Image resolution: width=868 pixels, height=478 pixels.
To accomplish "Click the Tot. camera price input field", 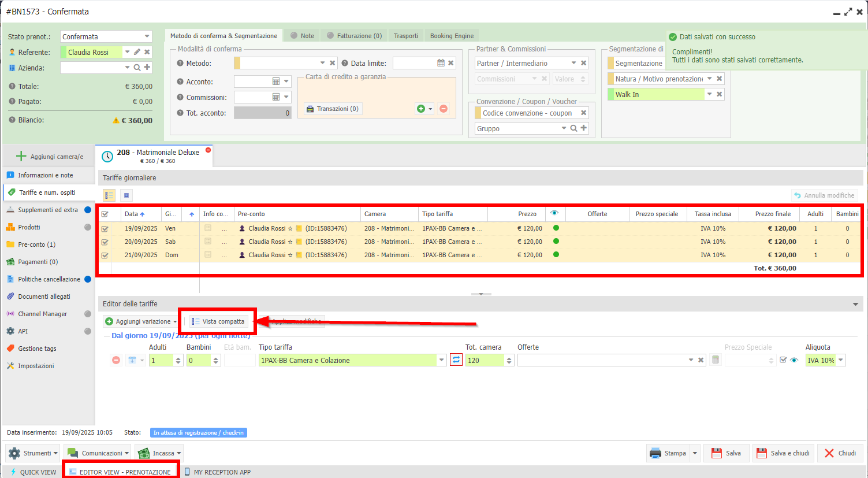I will click(x=484, y=360).
